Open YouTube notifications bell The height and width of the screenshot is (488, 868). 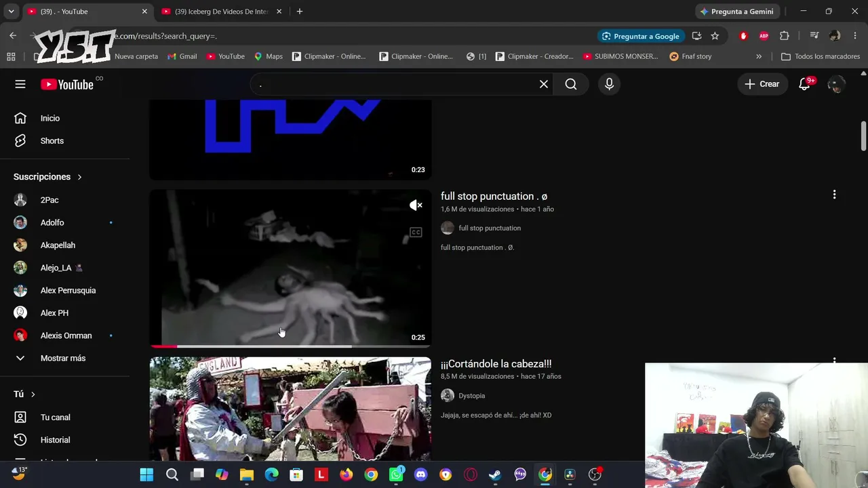pos(804,84)
